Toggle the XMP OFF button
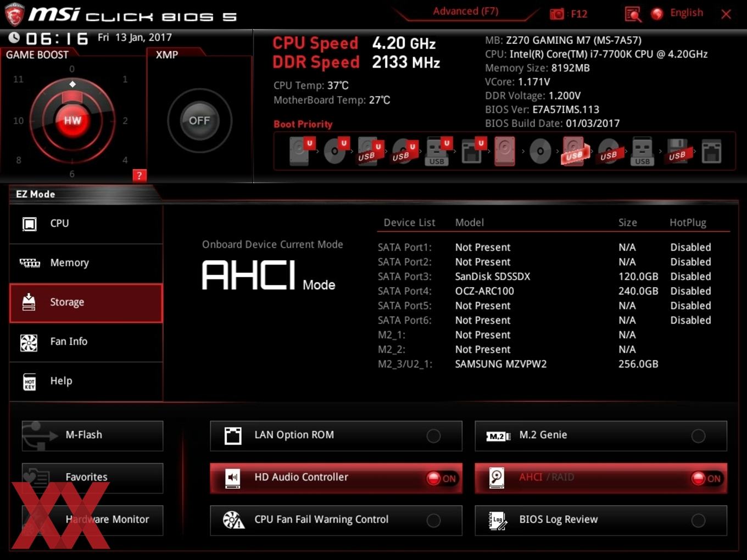The image size is (747, 560). coord(199,120)
